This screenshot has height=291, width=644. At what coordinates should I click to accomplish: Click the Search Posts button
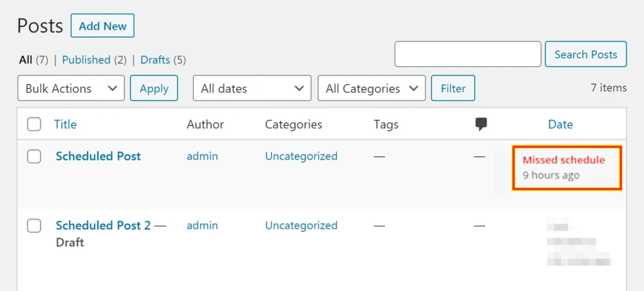tap(586, 54)
